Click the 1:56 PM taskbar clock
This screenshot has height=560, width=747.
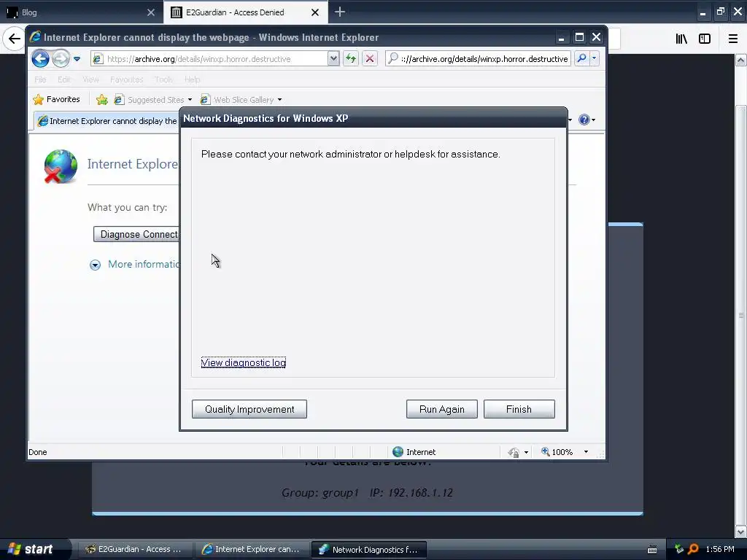(x=720, y=549)
